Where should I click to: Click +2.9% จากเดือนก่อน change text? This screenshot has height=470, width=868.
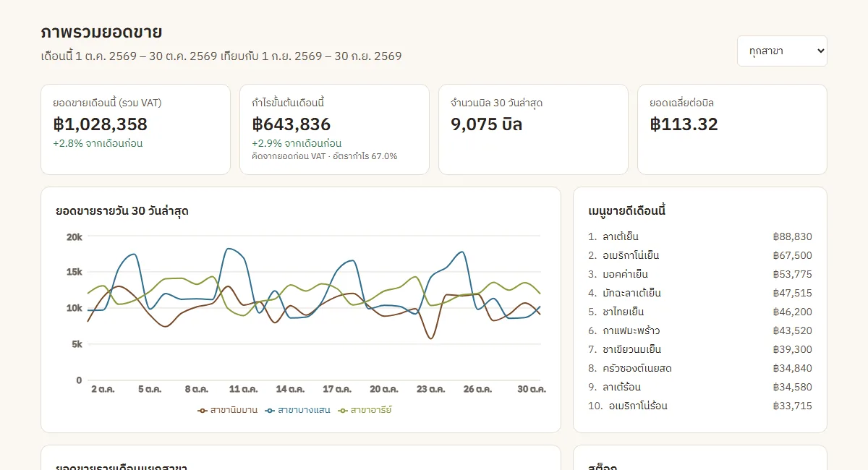[297, 143]
